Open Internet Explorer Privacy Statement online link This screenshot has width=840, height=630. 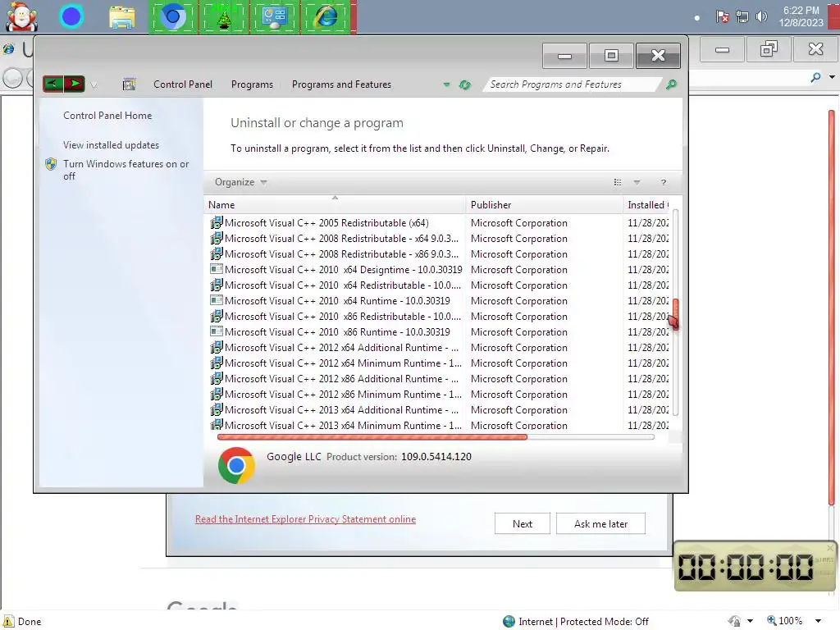(305, 518)
